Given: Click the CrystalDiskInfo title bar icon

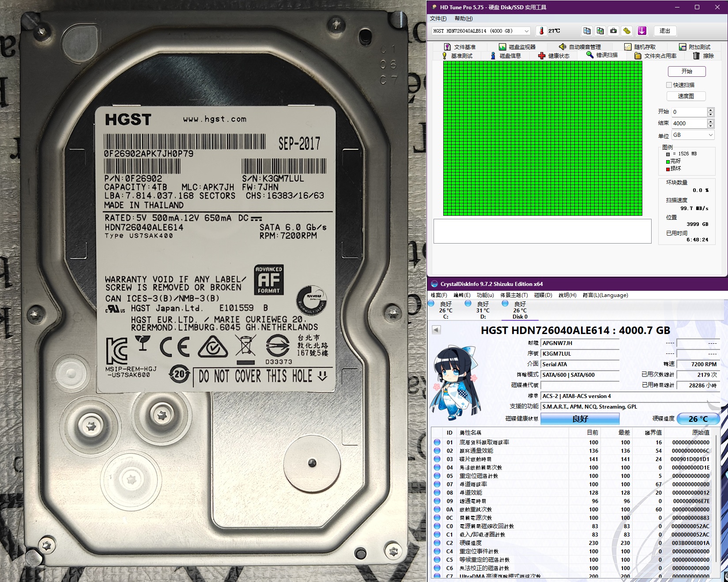Looking at the screenshot, I should coord(434,284).
